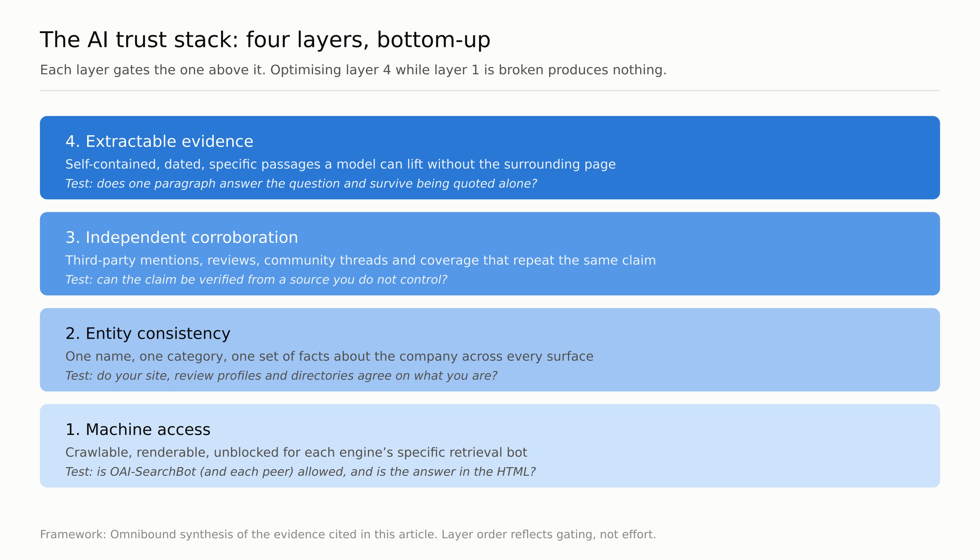Viewport: 980px width, 560px height.
Task: Click the 'Framework: Omnibound synthesis' footnote
Action: tap(348, 535)
